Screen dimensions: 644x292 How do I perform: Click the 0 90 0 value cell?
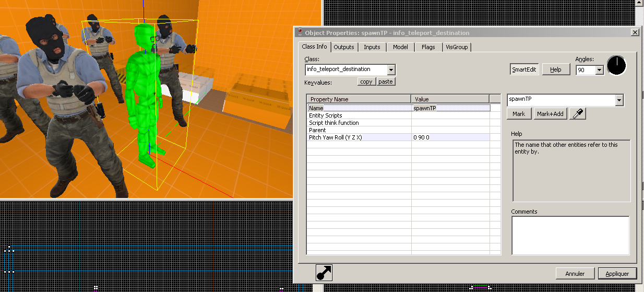(x=450, y=137)
